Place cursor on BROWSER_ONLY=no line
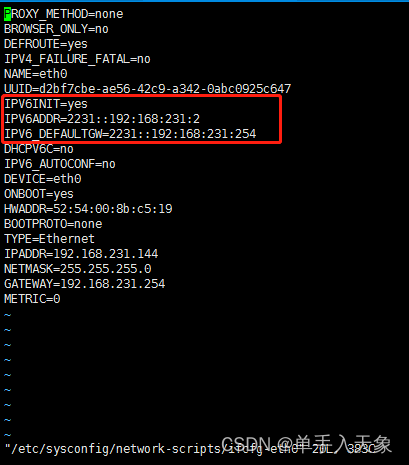The width and height of the screenshot is (409, 465). [56, 29]
